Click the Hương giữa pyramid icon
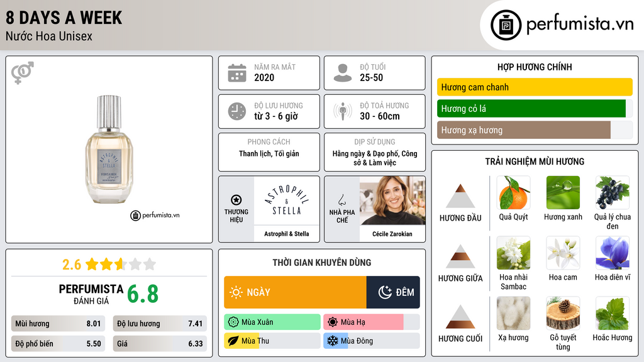 pos(460,256)
